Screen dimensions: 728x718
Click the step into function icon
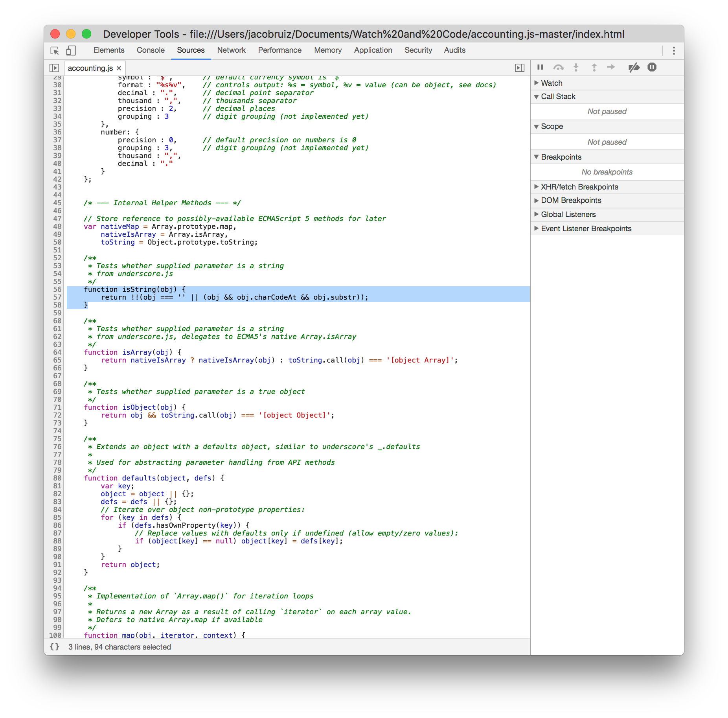click(x=576, y=67)
